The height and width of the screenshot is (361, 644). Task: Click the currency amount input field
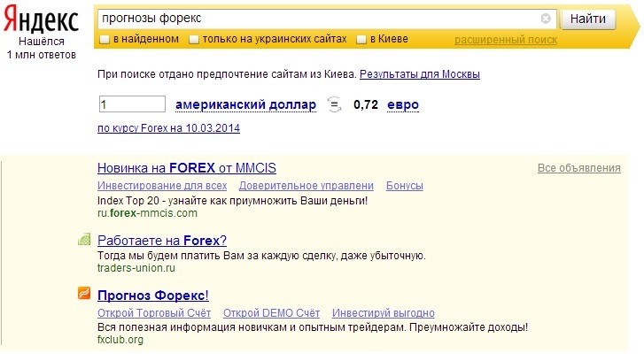pyautogui.click(x=132, y=104)
